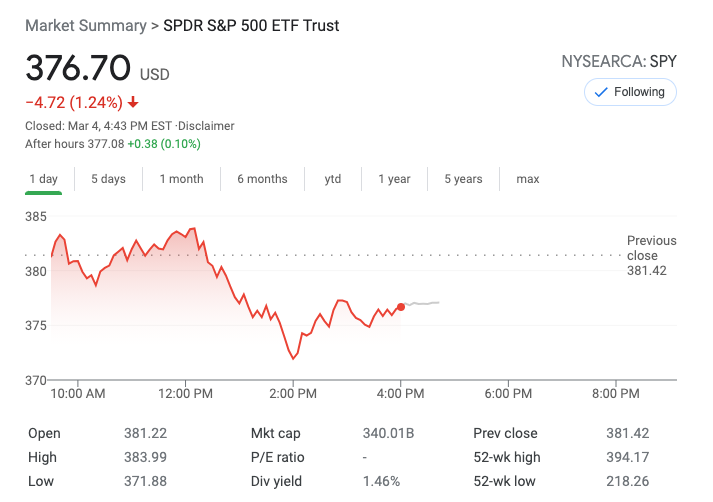Switch to the 1 month range

pos(181,179)
